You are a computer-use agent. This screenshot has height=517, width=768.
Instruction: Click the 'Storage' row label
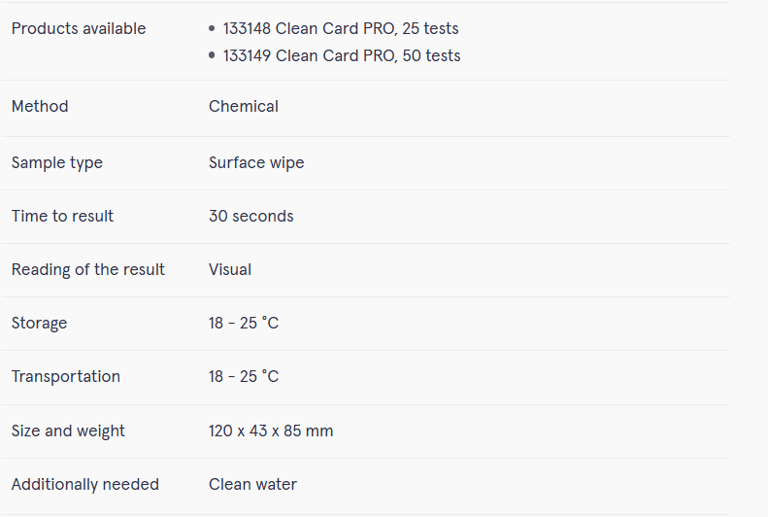[39, 323]
